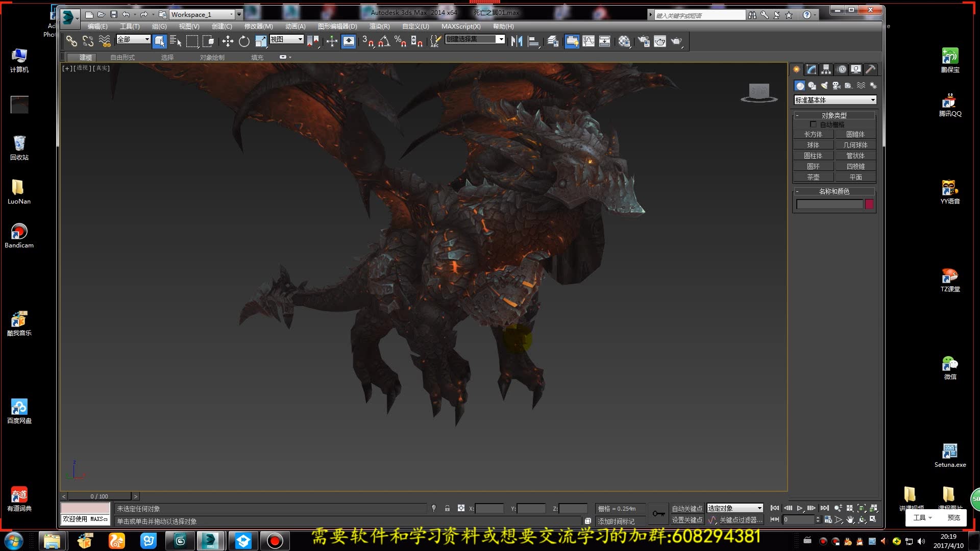Viewport: 980px width, 551px height.
Task: Open the Rendered Frame Window icon
Action: pos(660,41)
